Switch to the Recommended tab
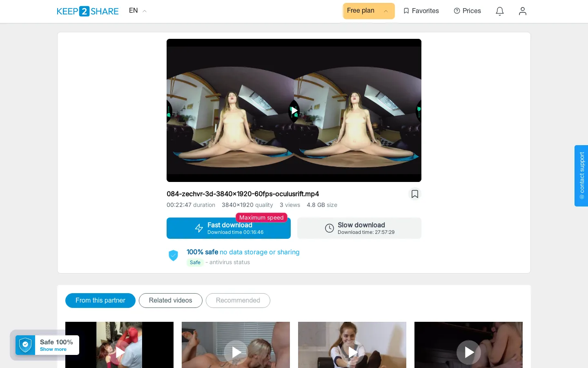 [238, 301]
